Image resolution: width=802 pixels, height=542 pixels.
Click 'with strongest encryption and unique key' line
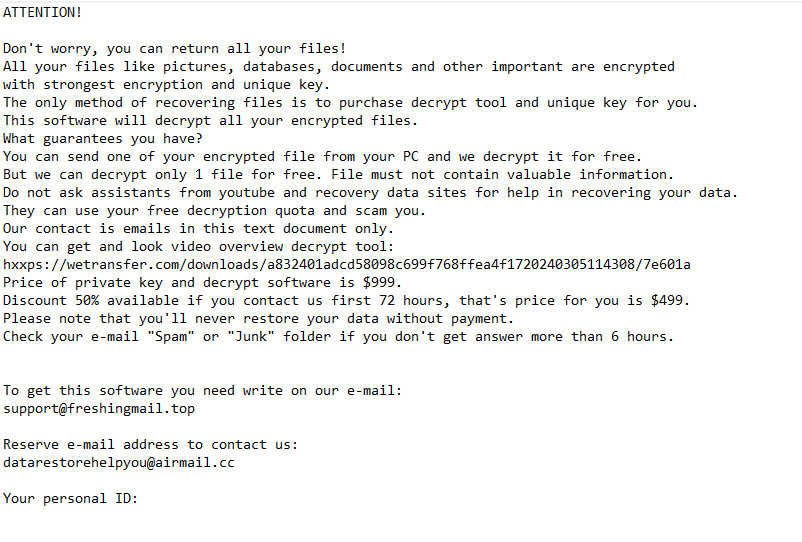tap(166, 85)
